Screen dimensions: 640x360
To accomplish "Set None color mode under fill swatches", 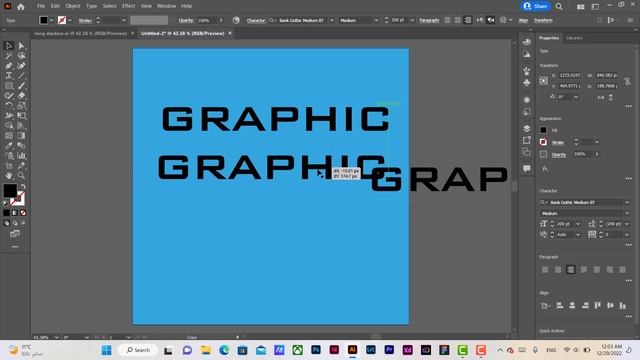I will coord(23,213).
